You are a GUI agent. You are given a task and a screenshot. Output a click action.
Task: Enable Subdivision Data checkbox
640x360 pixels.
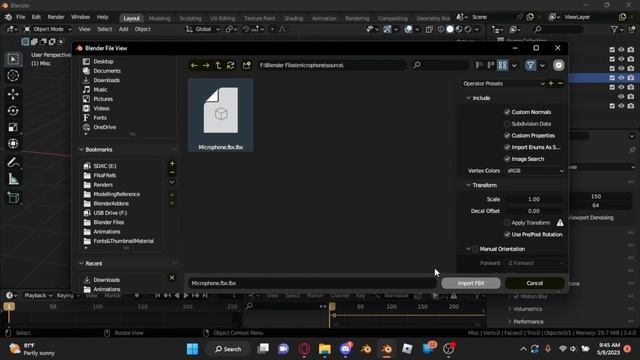pos(507,124)
